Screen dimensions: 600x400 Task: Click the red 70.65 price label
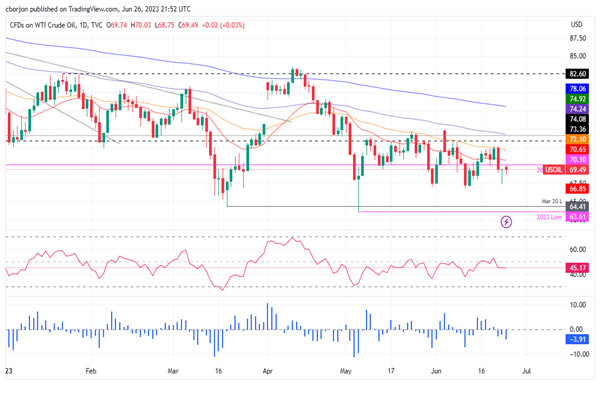[577, 149]
